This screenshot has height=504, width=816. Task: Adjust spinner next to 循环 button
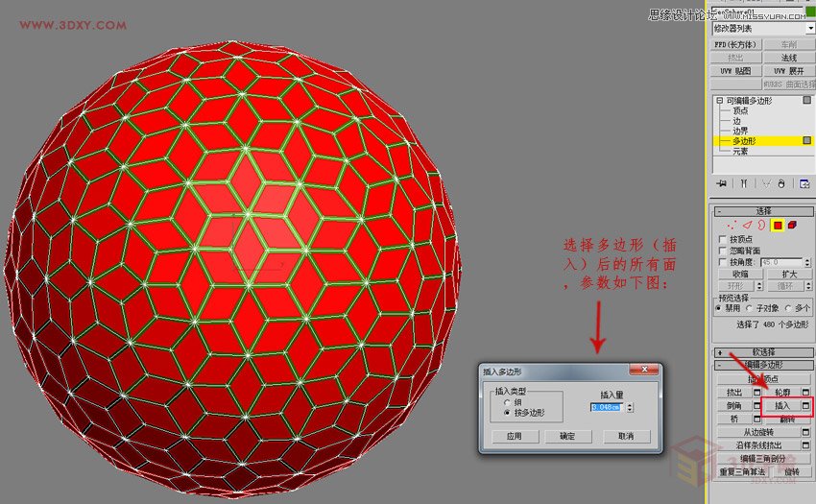808,286
